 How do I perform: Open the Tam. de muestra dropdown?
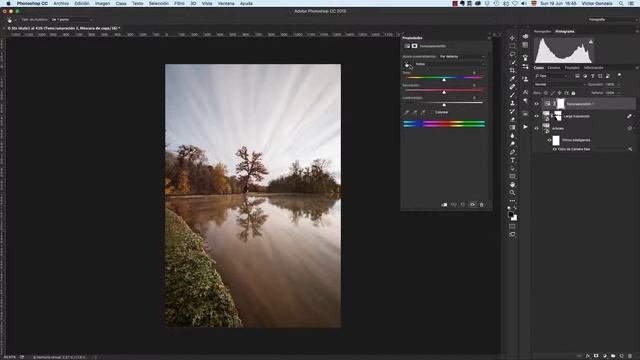(x=71, y=20)
